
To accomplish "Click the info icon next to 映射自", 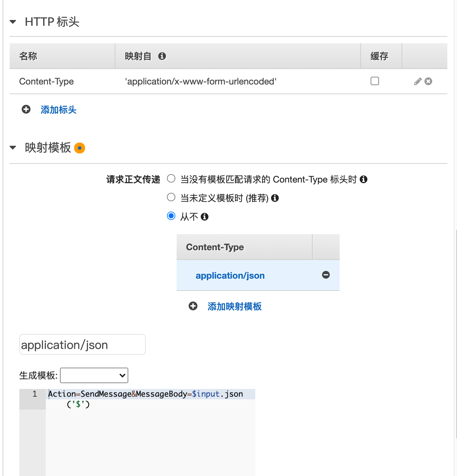I will tap(162, 56).
